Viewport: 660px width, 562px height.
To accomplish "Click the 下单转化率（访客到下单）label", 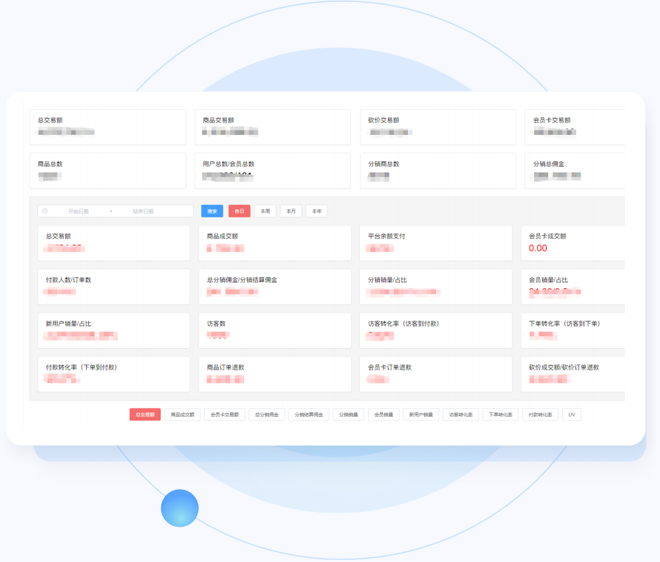I will coord(564,324).
